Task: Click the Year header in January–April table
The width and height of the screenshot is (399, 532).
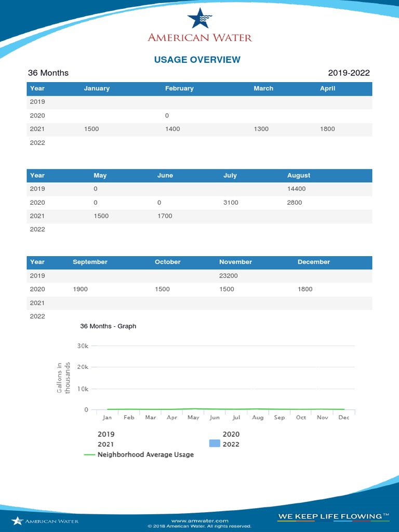Action: click(x=37, y=88)
